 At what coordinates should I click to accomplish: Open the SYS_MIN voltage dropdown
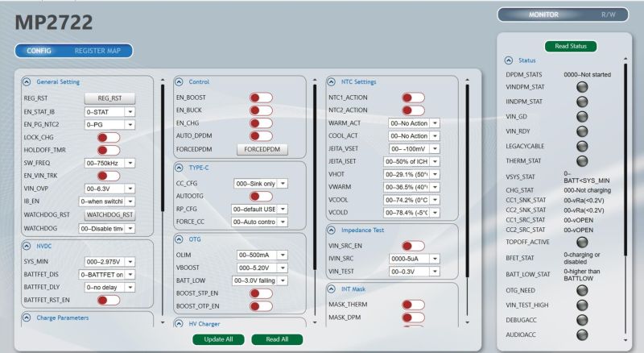tap(109, 262)
